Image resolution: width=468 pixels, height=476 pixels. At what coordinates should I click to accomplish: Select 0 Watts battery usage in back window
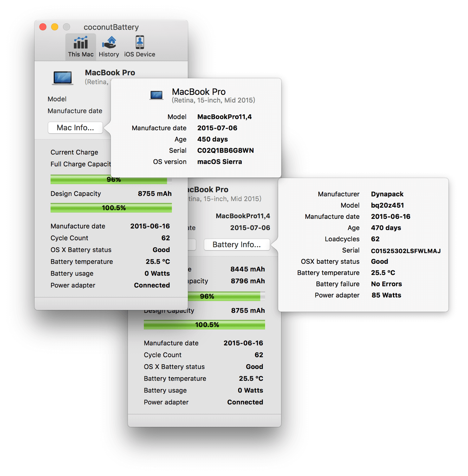click(250, 390)
